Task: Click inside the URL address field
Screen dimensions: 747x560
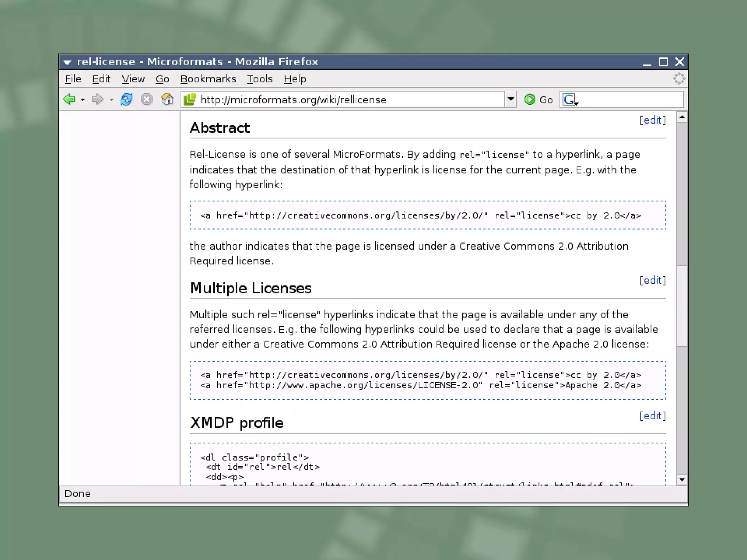Action: (x=347, y=100)
